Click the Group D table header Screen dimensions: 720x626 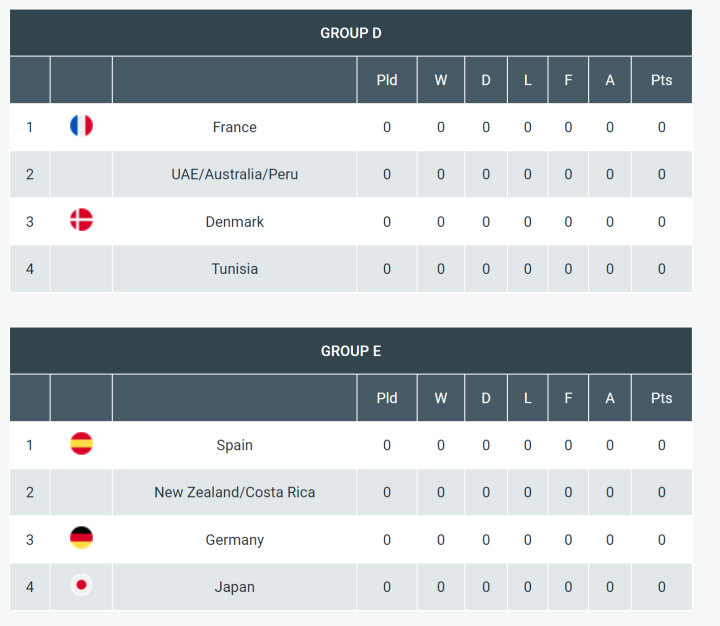coord(350,33)
